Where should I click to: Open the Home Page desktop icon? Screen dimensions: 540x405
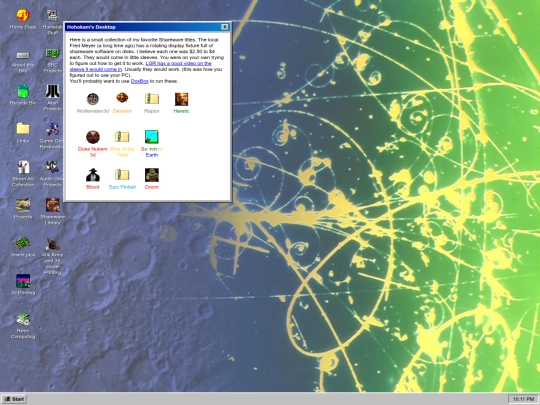[23, 19]
